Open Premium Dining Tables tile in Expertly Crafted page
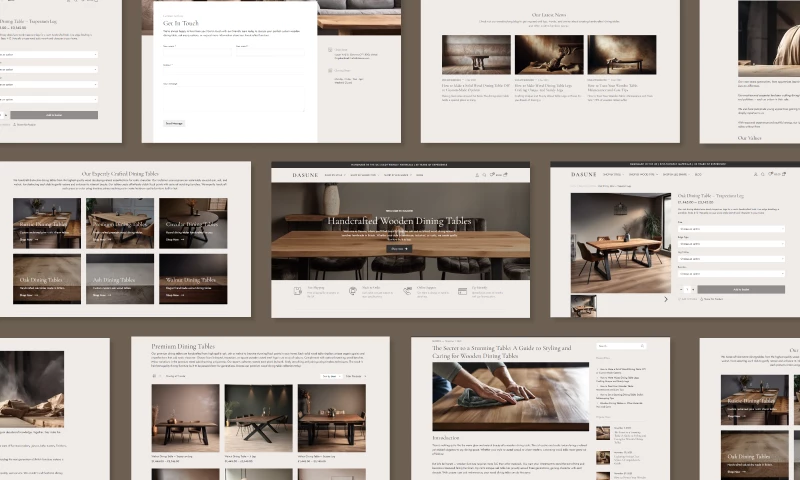The width and height of the screenshot is (800, 480). (x=120, y=223)
